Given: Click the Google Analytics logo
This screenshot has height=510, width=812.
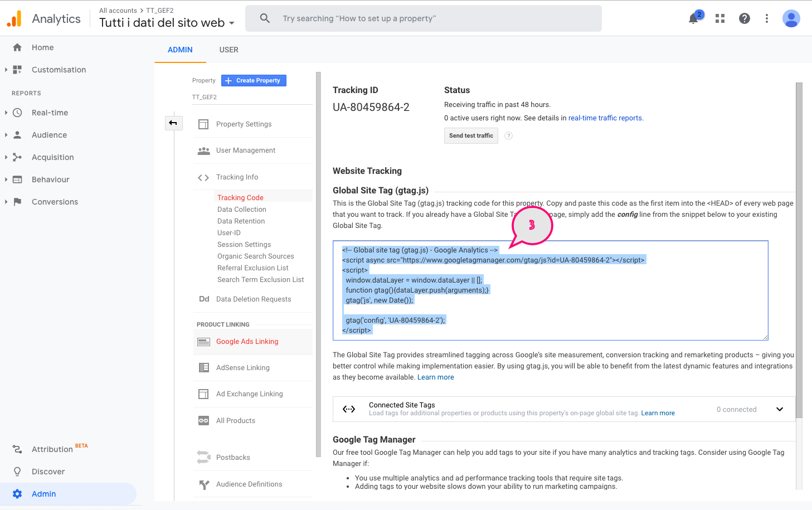Looking at the screenshot, I should [14, 18].
